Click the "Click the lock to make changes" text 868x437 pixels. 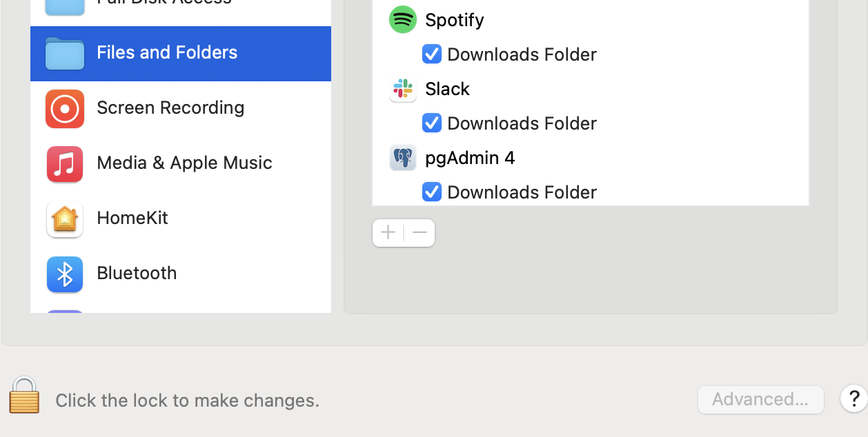pyautogui.click(x=187, y=400)
